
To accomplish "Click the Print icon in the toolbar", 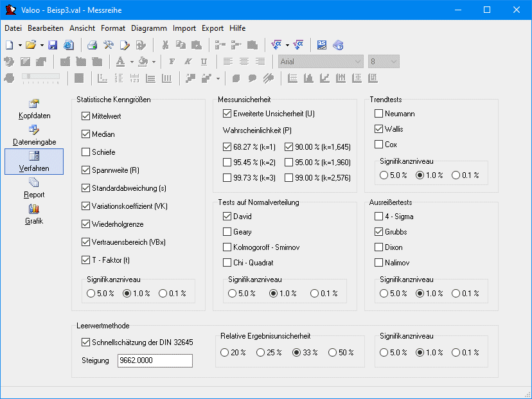I will [x=93, y=45].
